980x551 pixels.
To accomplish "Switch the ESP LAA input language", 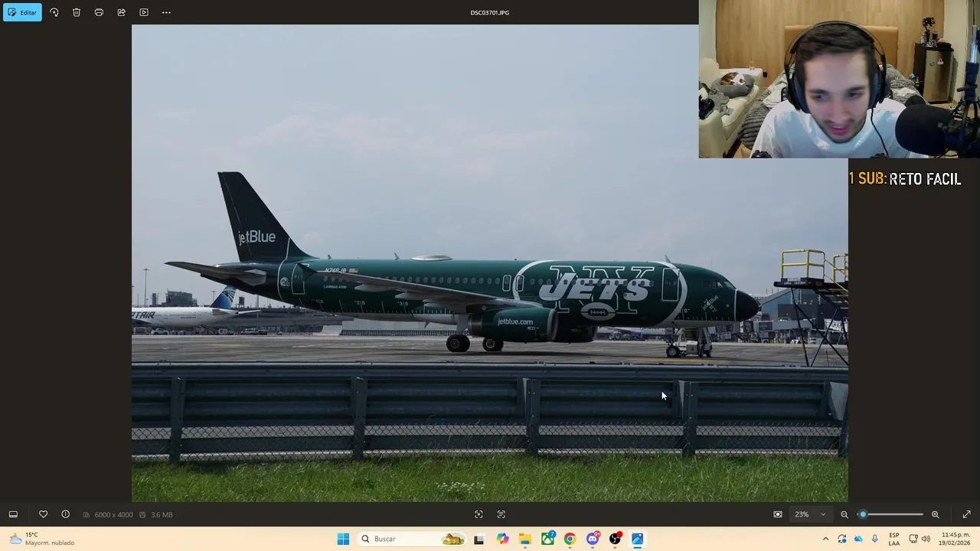I will pos(894,539).
